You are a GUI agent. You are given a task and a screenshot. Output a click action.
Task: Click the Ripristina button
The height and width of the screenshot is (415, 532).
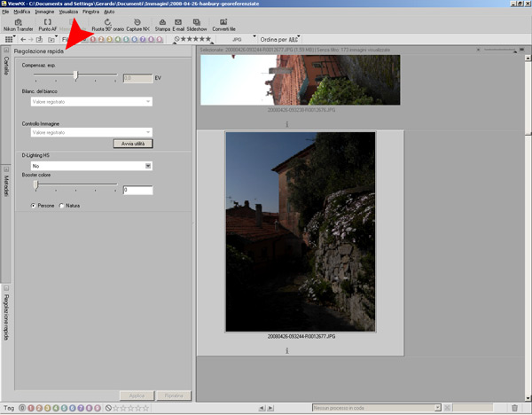click(x=174, y=395)
